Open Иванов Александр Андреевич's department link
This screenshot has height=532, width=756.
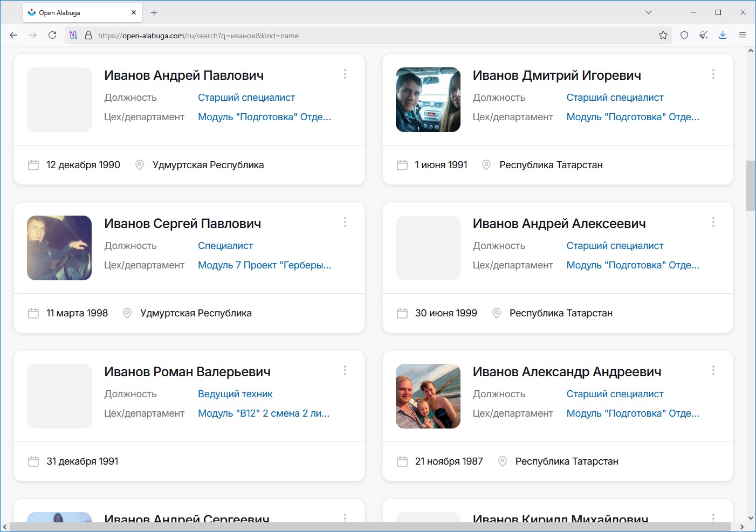tap(633, 413)
